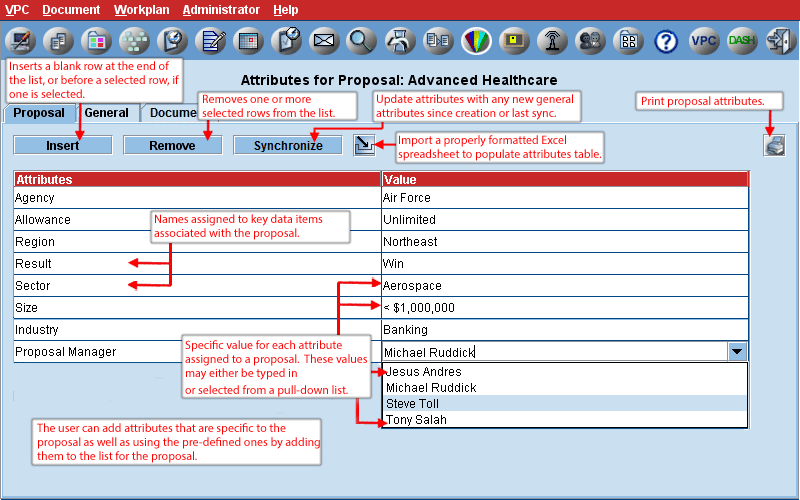Click the compare documents toolbar icon

pos(438,40)
